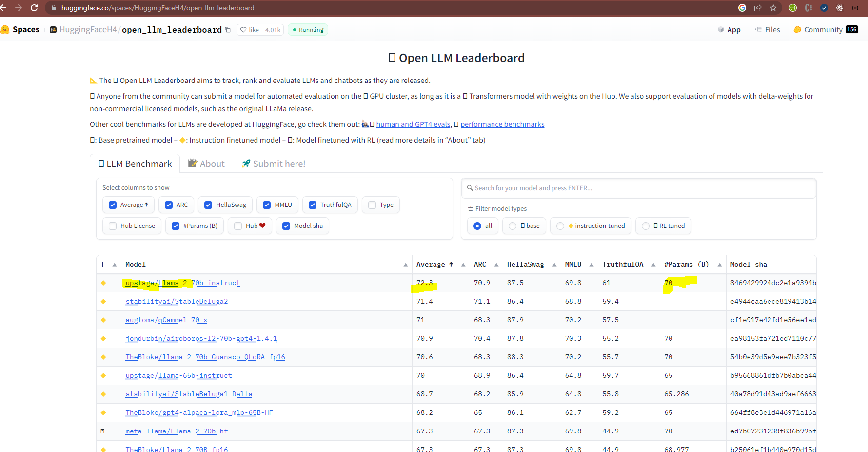The width and height of the screenshot is (868, 452).
Task: Uncheck the HellaSwag column checkbox
Action: coord(208,205)
